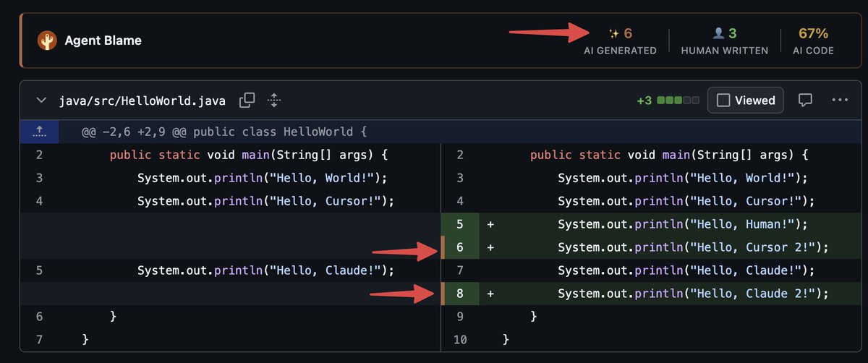Click the HUMAN WRITTEN label
Image resolution: width=868 pixels, height=363 pixels.
tap(725, 51)
